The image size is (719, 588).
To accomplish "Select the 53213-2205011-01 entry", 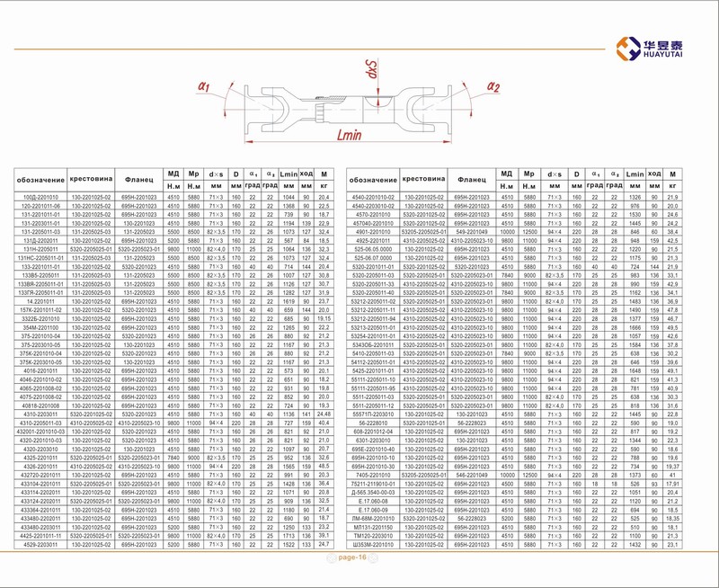I will pyautogui.click(x=373, y=327).
